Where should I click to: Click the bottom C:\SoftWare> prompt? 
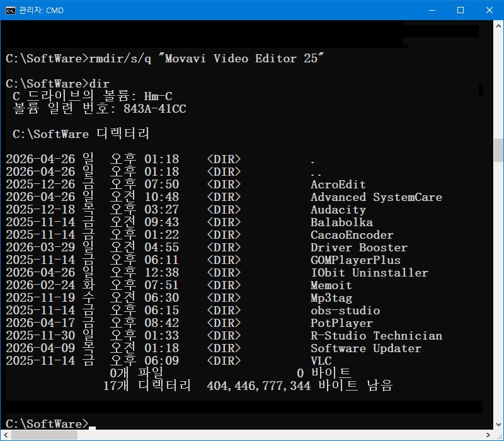point(47,424)
